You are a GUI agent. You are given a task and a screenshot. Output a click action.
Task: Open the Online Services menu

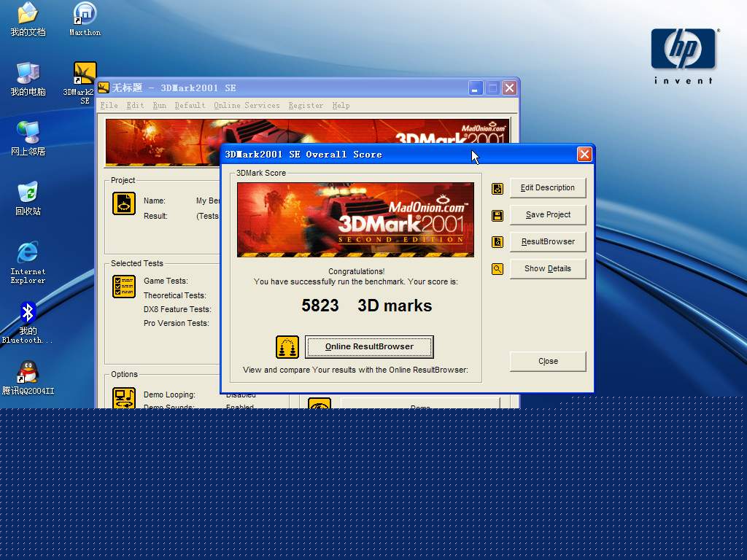pyautogui.click(x=247, y=105)
